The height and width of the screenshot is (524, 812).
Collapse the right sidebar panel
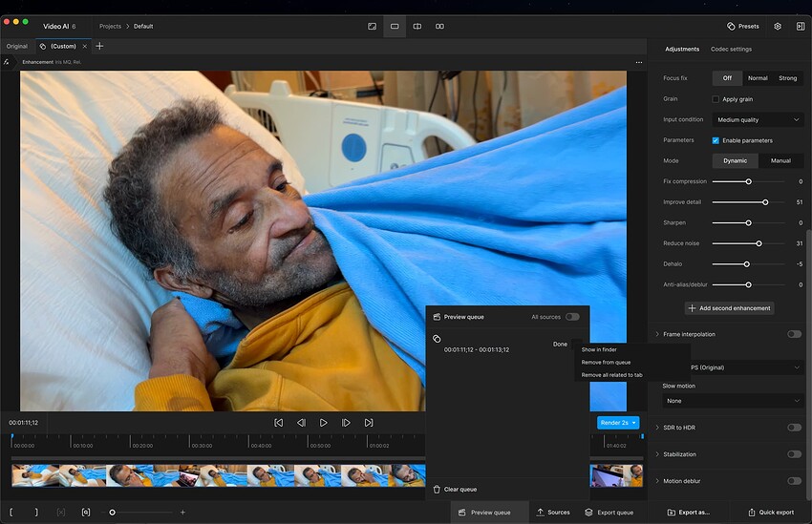[x=800, y=26]
